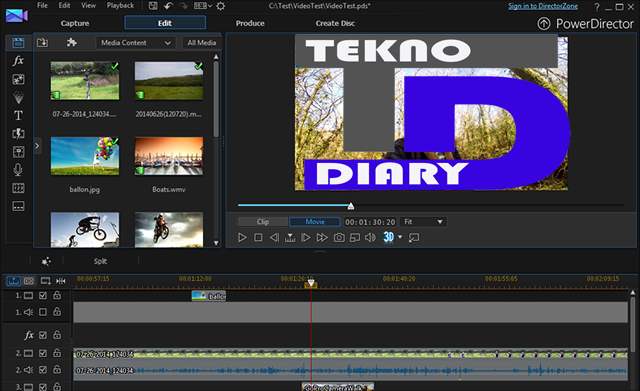This screenshot has height=391, width=640.
Task: Select Clip preview mode
Action: point(263,222)
